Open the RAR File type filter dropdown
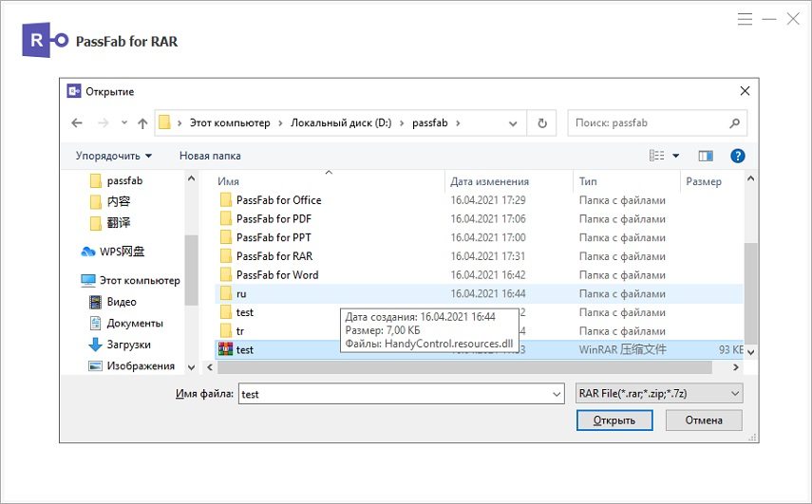This screenshot has width=812, height=504. click(659, 393)
